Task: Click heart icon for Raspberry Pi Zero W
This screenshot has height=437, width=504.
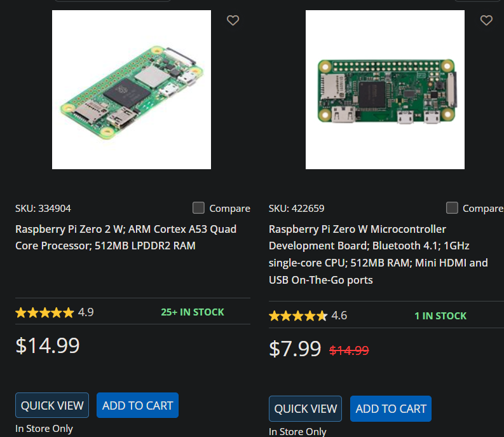Action: coord(486,20)
